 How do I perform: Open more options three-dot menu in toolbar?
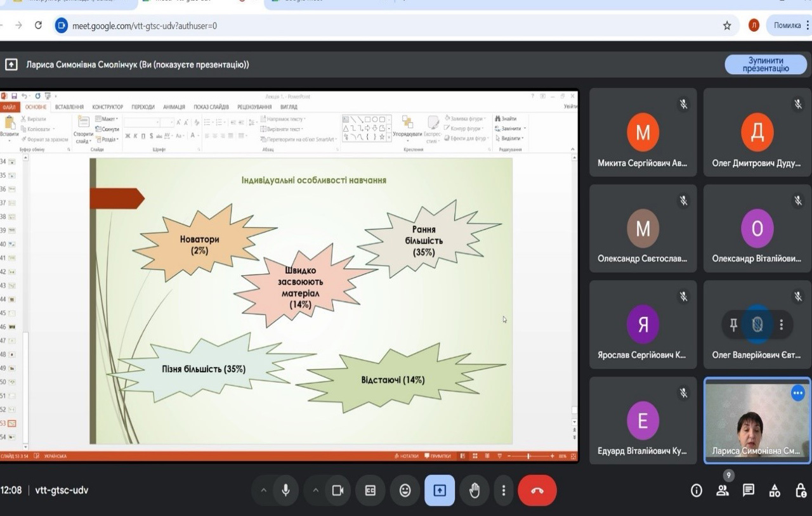503,490
